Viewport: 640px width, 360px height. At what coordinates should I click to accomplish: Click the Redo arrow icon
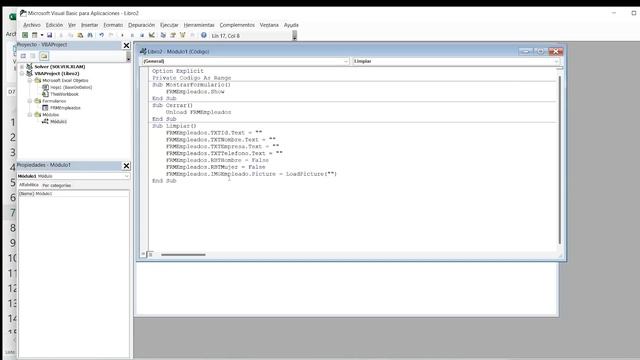point(111,36)
